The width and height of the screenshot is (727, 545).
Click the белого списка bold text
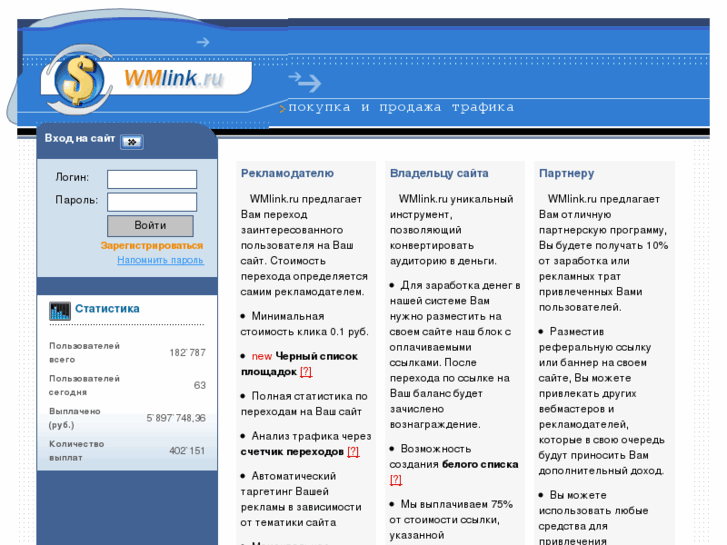[x=480, y=464]
